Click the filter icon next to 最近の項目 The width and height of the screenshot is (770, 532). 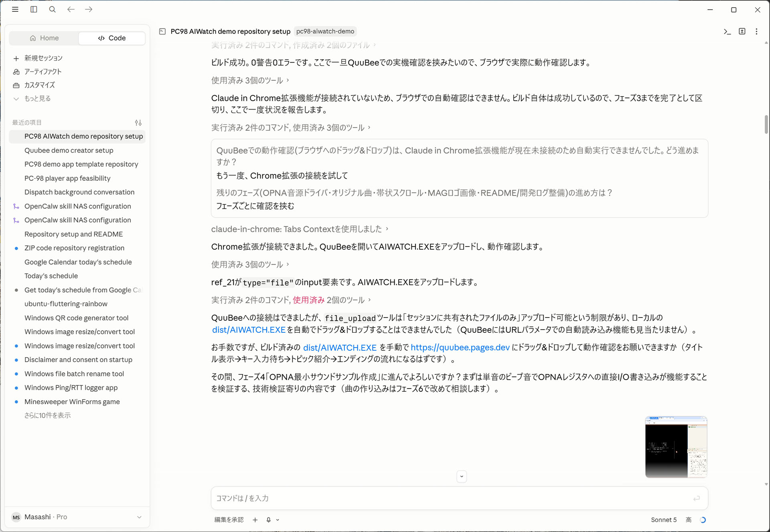138,123
